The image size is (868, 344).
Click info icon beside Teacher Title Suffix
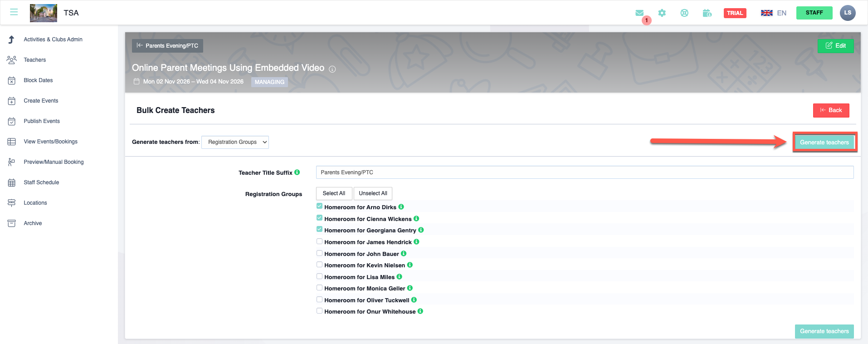297,172
